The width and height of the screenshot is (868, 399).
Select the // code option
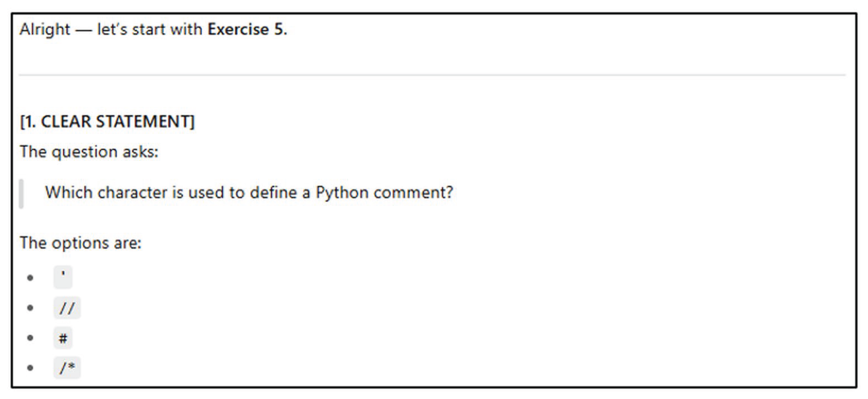(67, 308)
